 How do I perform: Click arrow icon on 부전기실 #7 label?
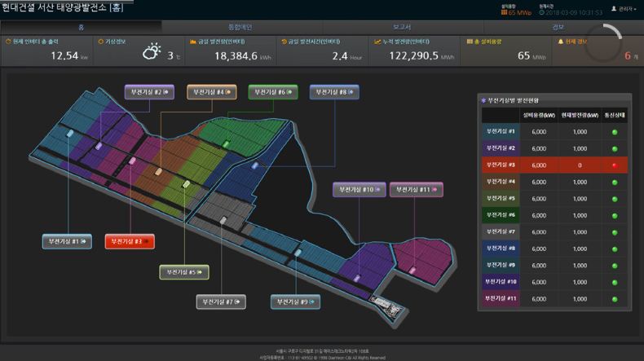[237, 302]
